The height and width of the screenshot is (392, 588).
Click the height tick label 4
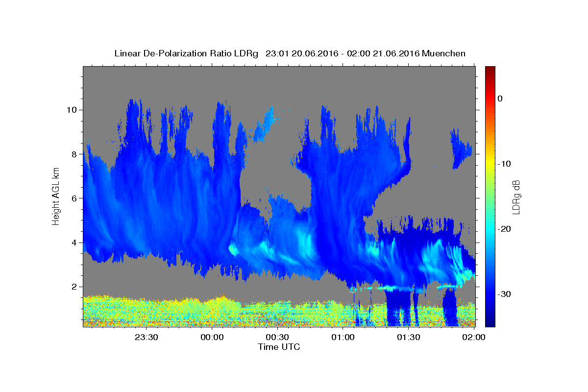coord(73,243)
